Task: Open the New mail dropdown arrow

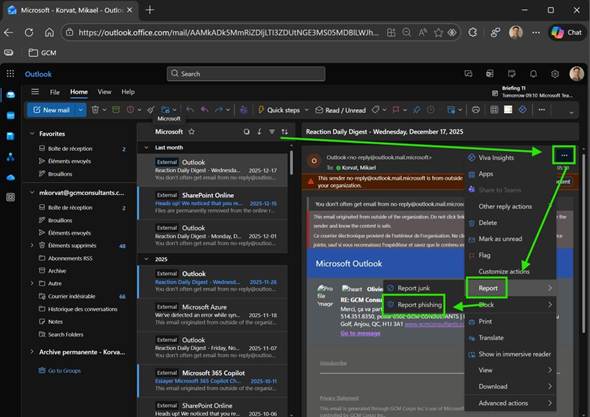Action: 81,110
